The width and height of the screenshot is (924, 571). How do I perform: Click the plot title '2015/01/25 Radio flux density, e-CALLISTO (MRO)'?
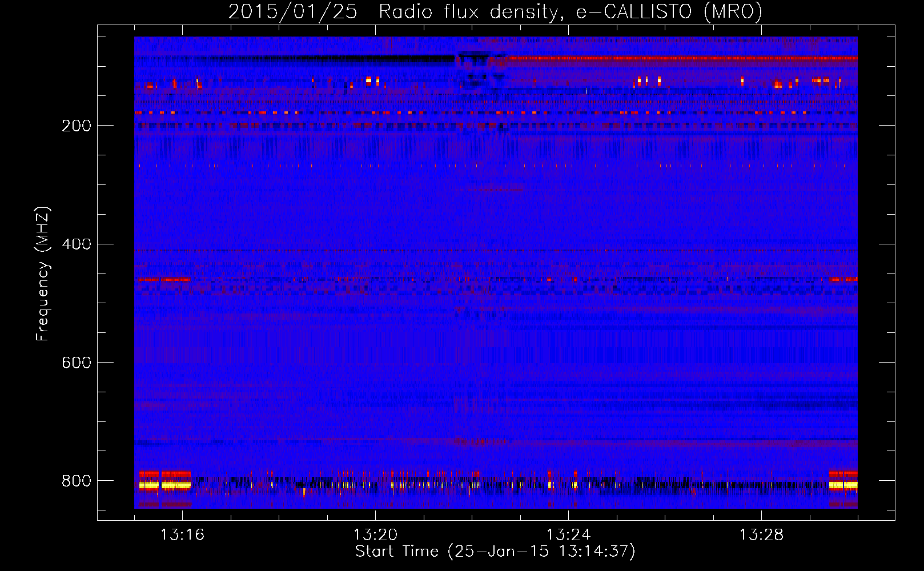[495, 12]
